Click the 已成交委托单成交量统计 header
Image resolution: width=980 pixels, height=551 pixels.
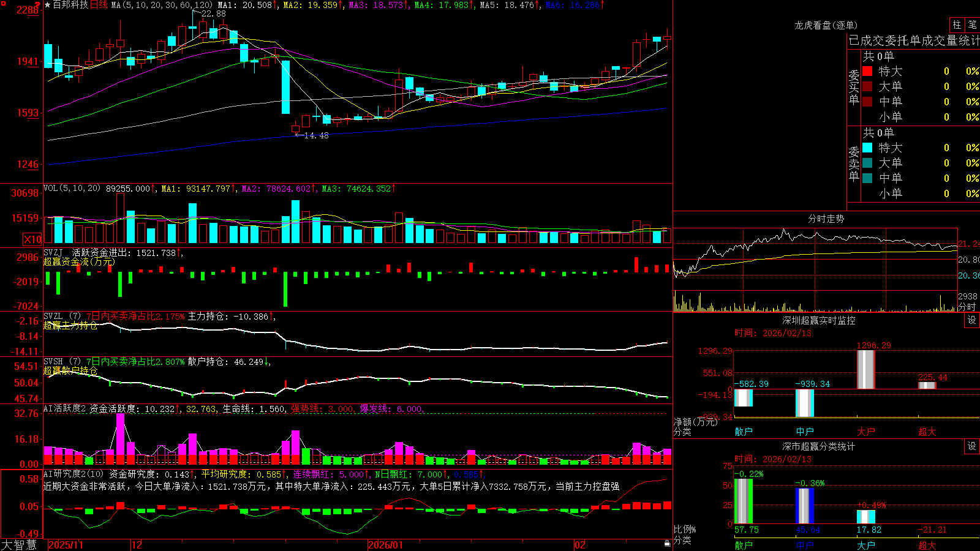914,40
